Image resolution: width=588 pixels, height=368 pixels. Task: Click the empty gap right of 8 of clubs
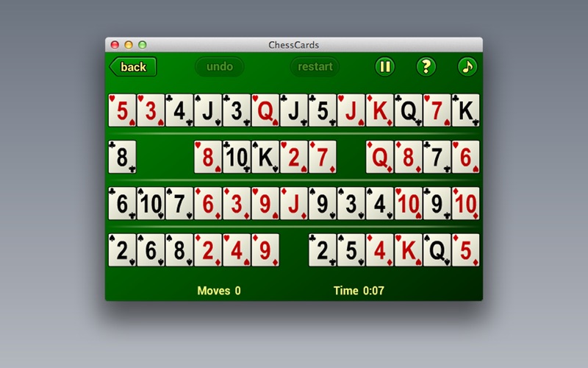(x=165, y=157)
